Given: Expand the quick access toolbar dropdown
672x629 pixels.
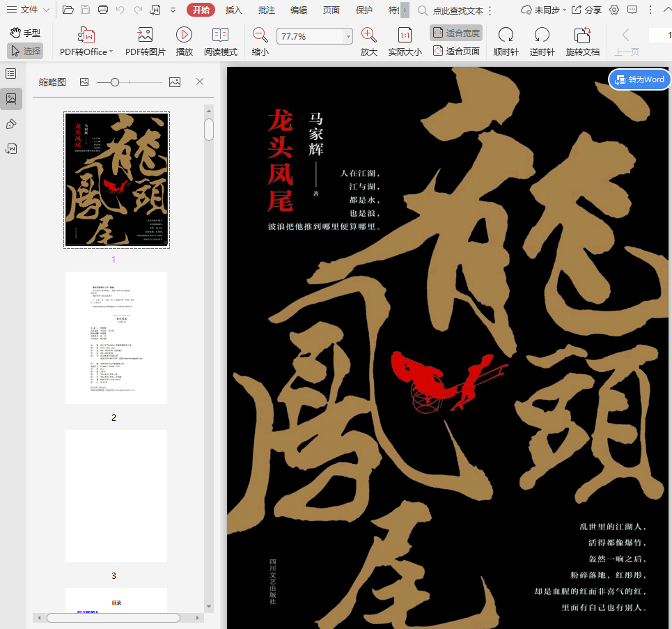Looking at the screenshot, I should pos(173,10).
